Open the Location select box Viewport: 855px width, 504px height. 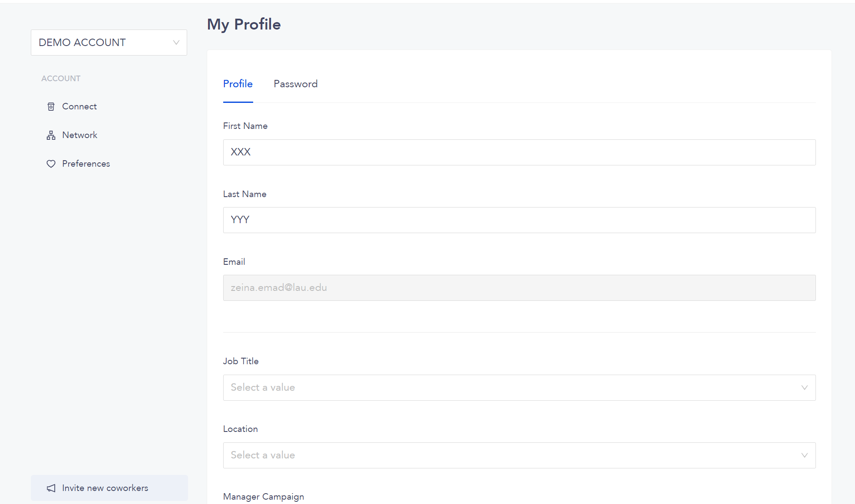(x=519, y=455)
